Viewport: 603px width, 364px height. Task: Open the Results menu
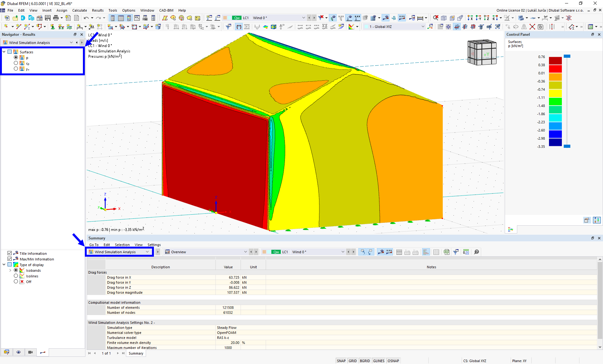click(98, 10)
